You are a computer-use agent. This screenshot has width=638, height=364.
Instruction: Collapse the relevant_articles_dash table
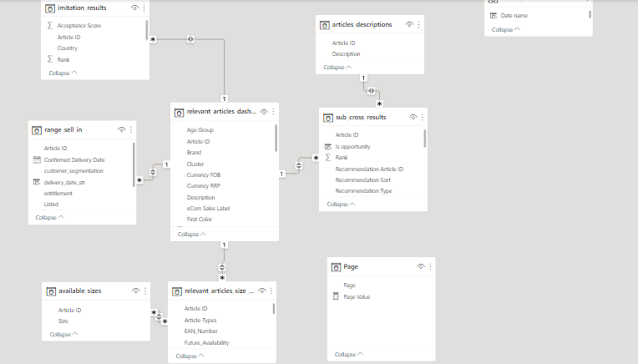191,235
